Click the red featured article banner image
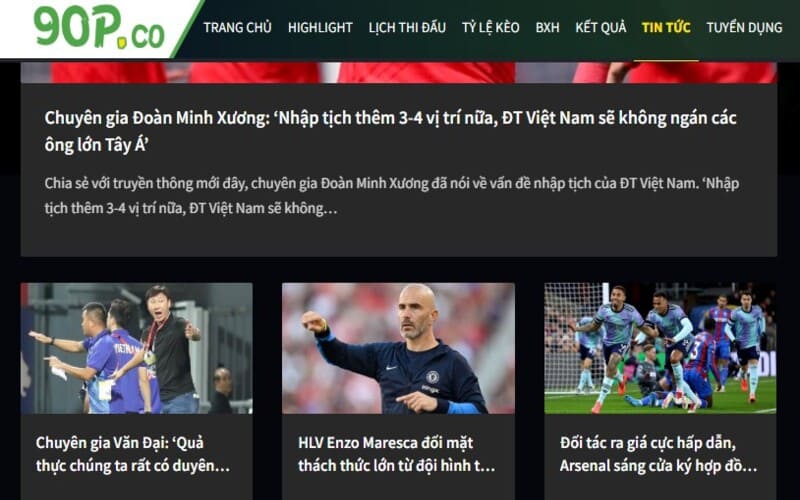Screen dimensions: 800x500 pos(398,72)
